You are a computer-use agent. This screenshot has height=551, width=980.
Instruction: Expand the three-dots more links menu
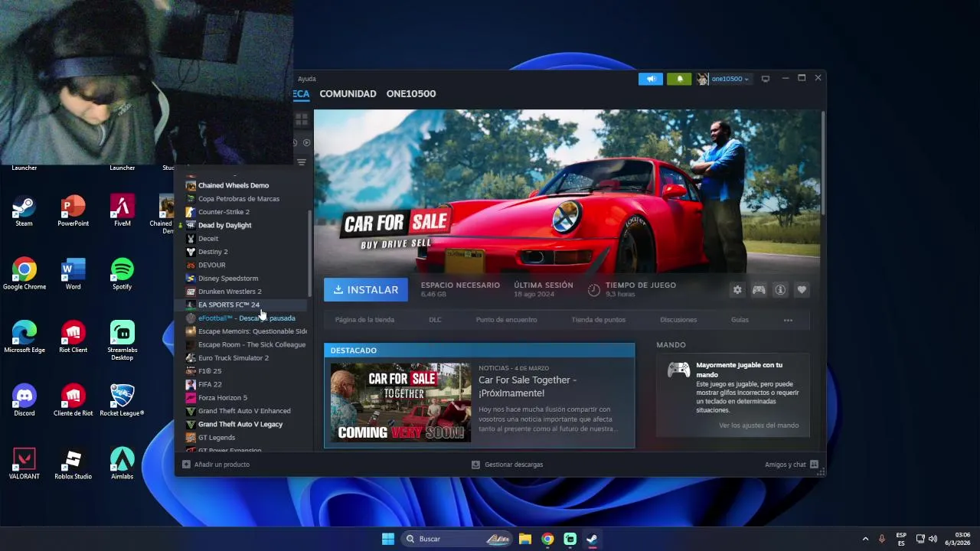(788, 320)
